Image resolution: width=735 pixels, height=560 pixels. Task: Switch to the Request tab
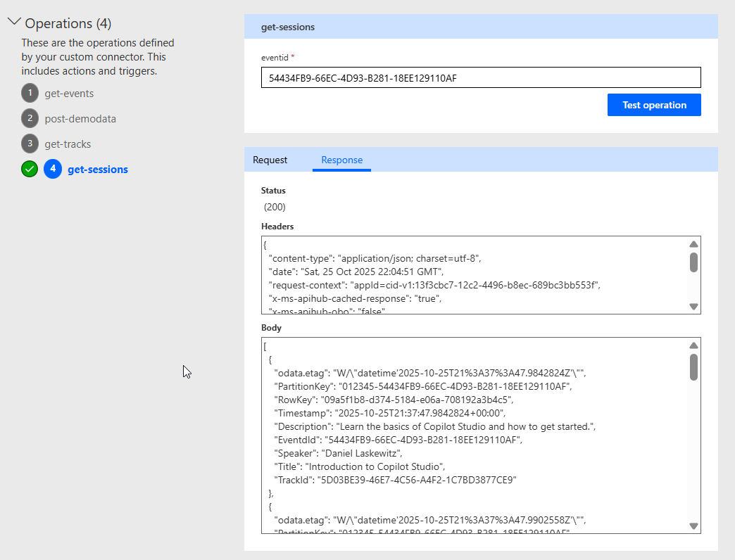coord(270,160)
